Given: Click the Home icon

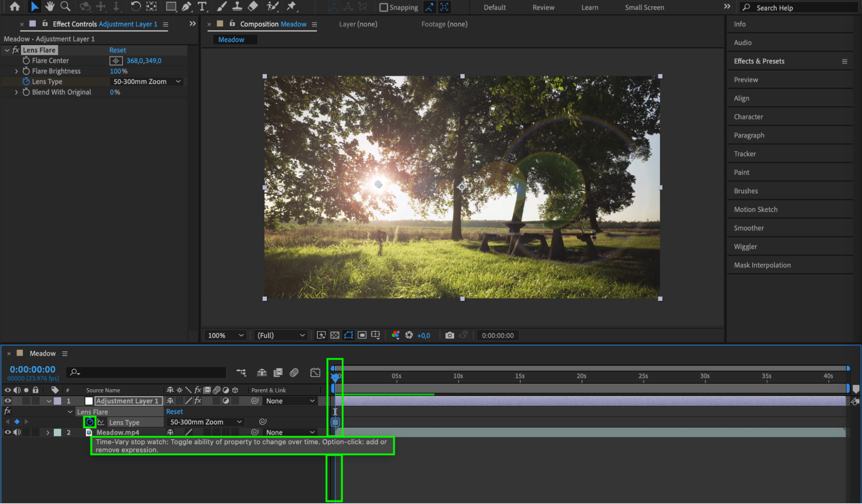Looking at the screenshot, I should 15,6.
